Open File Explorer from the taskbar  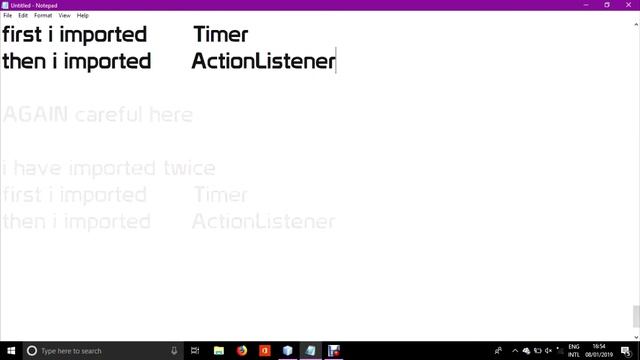219,351
